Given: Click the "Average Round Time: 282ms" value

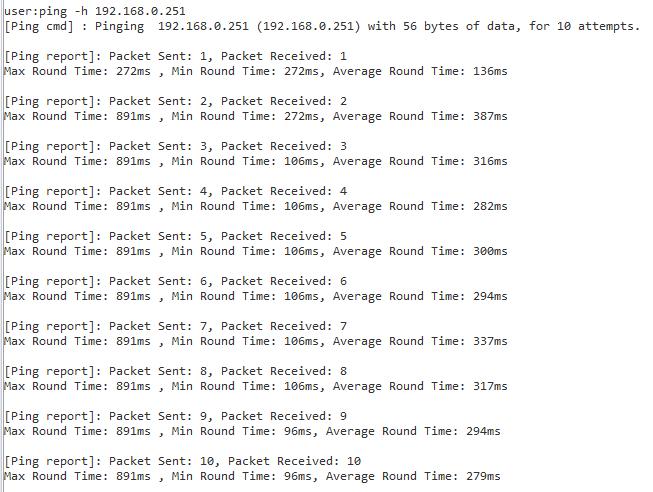Looking at the screenshot, I should coord(420,206).
